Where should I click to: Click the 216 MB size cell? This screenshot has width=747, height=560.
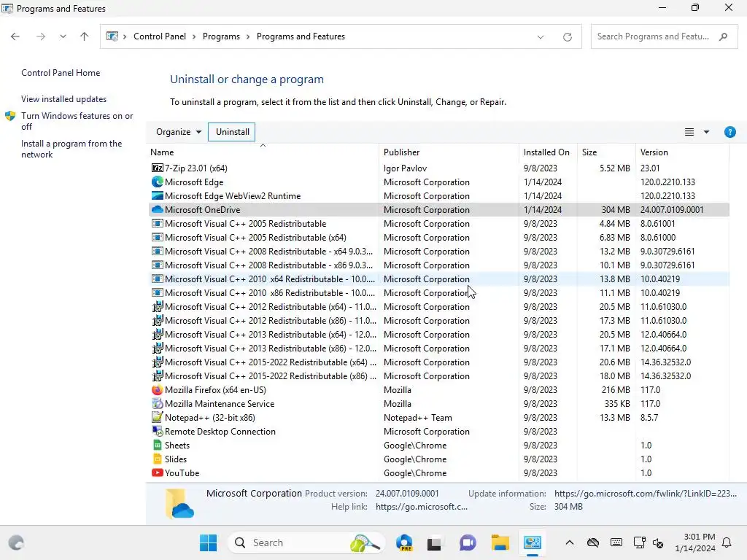coord(616,390)
